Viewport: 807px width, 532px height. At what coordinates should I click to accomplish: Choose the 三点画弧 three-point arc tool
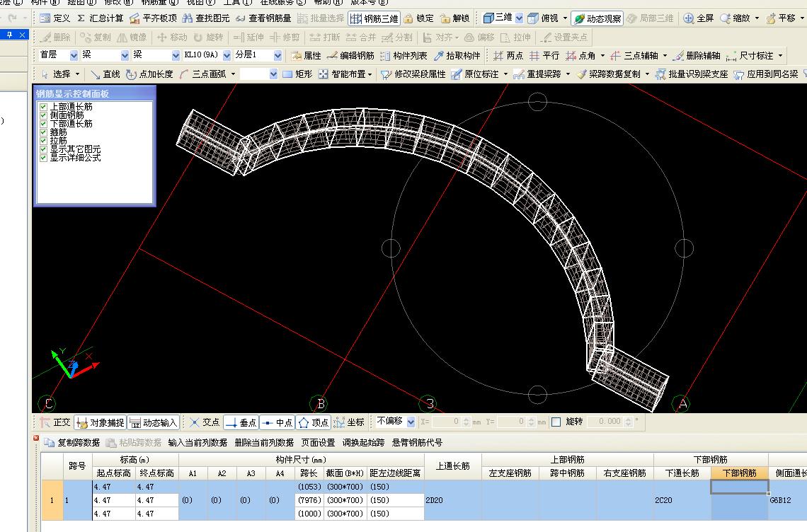coord(207,74)
